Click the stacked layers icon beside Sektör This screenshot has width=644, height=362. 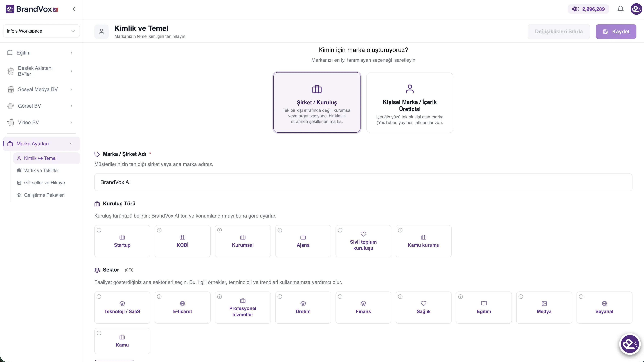pyautogui.click(x=97, y=270)
